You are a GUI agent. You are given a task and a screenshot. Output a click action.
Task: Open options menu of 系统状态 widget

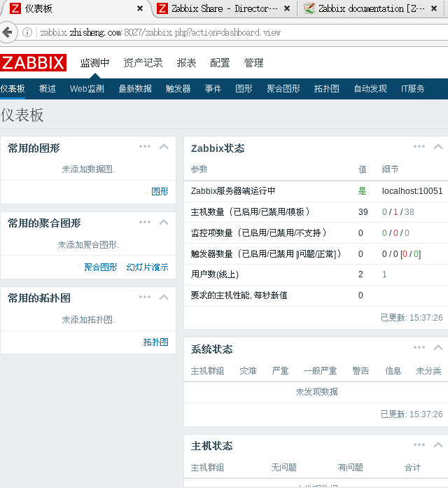pos(419,347)
